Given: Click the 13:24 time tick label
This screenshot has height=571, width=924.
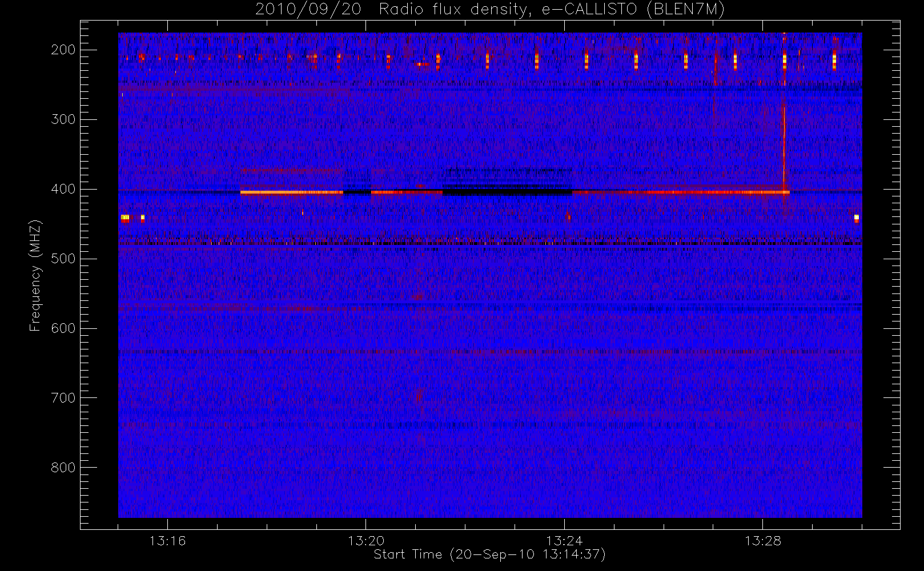Looking at the screenshot, I should (564, 541).
